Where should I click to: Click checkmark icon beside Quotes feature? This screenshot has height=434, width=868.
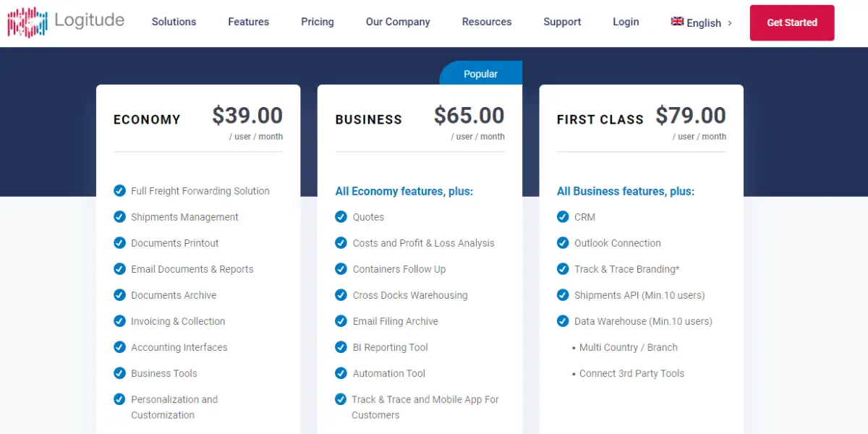pos(341,216)
